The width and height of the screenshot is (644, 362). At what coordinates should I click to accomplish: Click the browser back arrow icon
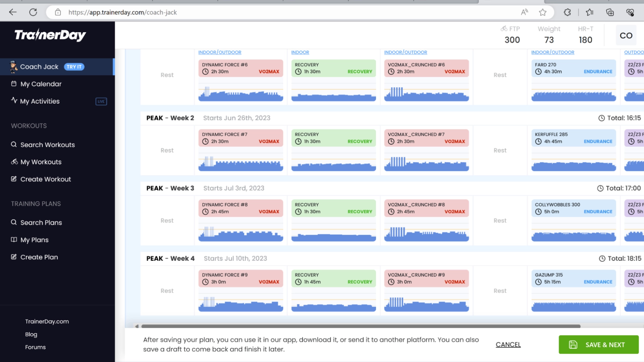pos(13,12)
